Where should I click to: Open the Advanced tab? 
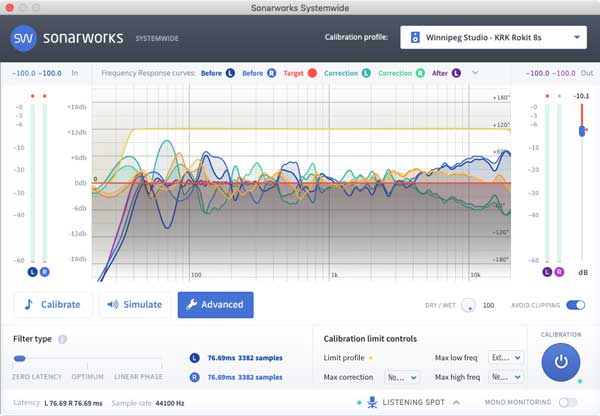215,305
